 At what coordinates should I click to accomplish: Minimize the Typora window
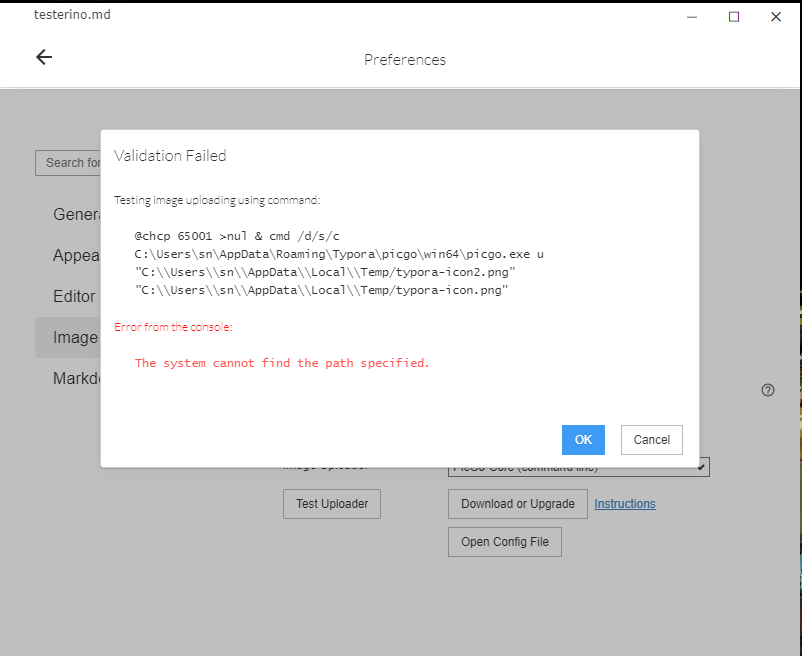(691, 16)
